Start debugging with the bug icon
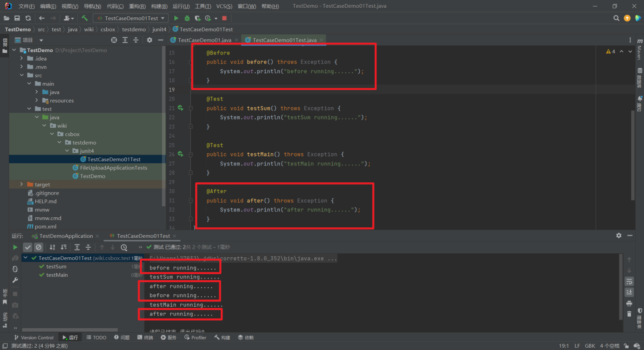644x350 pixels. point(187,18)
